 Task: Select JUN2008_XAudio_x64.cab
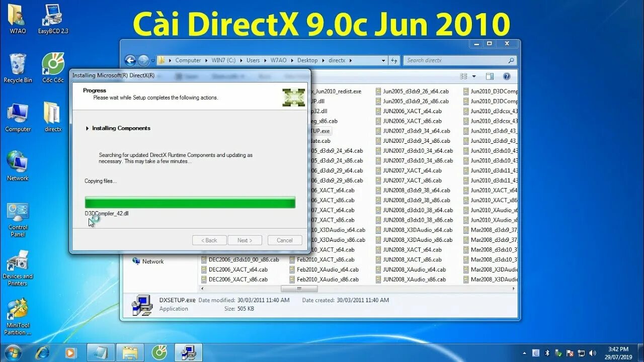pyautogui.click(x=411, y=269)
